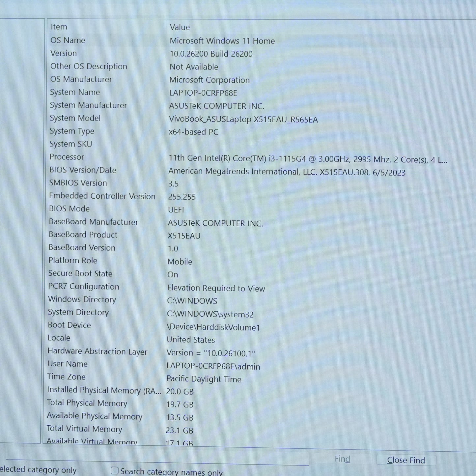Select the Locale row label
The image size is (476, 476).
pyautogui.click(x=59, y=338)
